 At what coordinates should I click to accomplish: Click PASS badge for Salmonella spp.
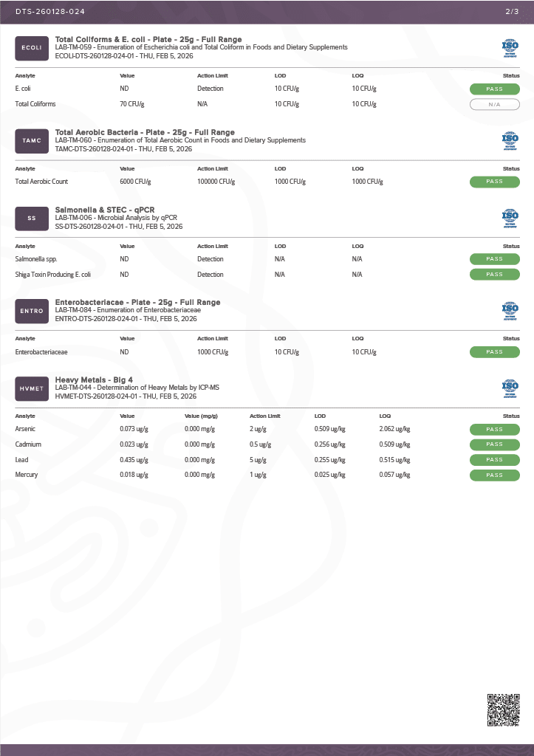click(x=495, y=259)
